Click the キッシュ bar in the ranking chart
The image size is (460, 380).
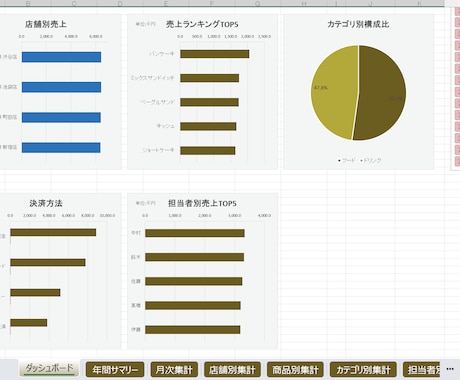208,126
